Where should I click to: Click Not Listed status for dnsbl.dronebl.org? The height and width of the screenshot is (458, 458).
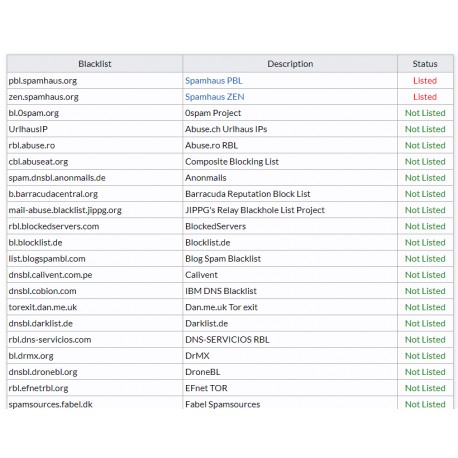coord(425,372)
